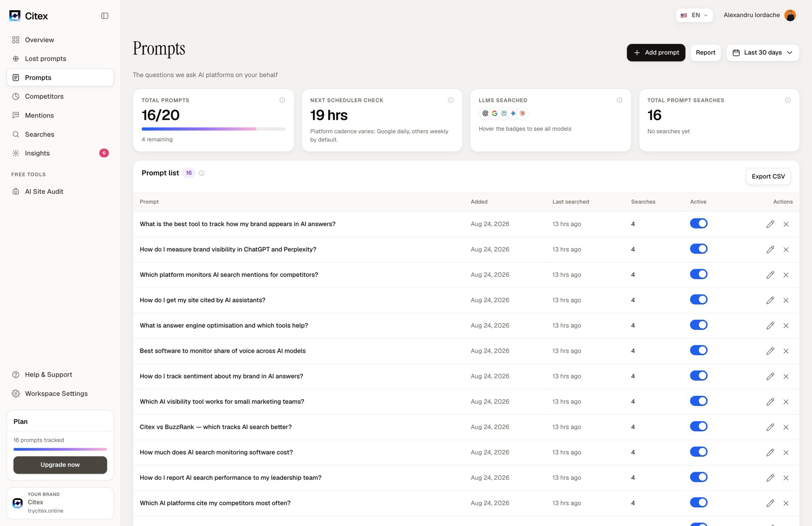812x526 pixels.
Task: Toggle the 'answer engine optimisation' prompt switch
Action: (x=699, y=325)
